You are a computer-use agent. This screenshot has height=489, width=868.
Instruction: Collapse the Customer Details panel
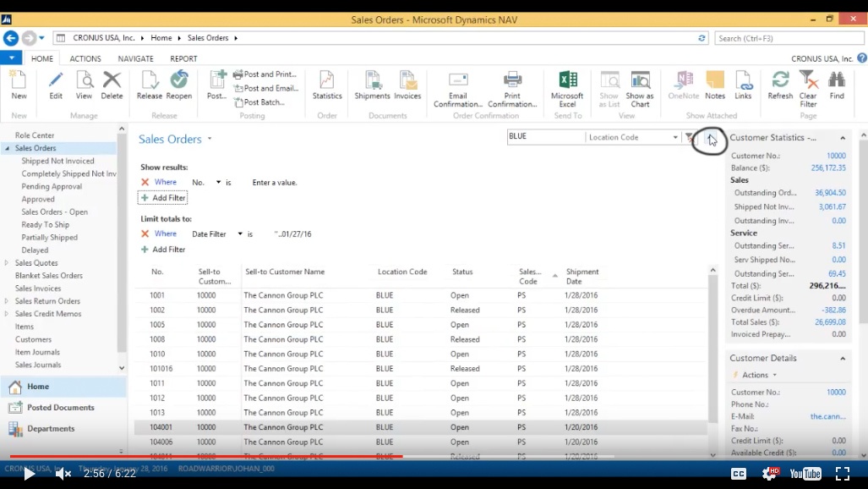[x=843, y=358]
